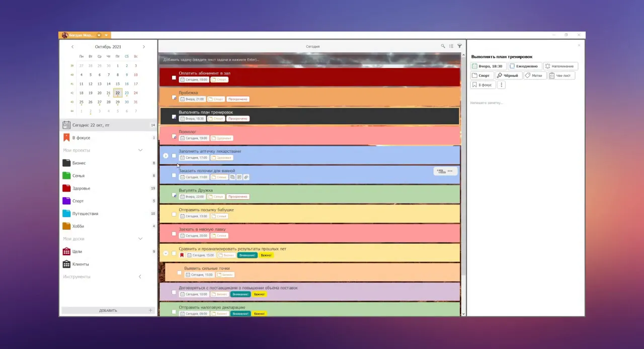The width and height of the screenshot is (644, 349).
Task: Open the search magnifier in task list header
Action: (443, 46)
